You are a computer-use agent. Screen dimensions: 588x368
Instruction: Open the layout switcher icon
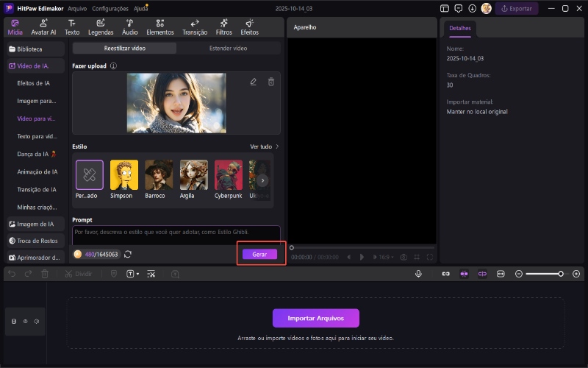[445, 8]
